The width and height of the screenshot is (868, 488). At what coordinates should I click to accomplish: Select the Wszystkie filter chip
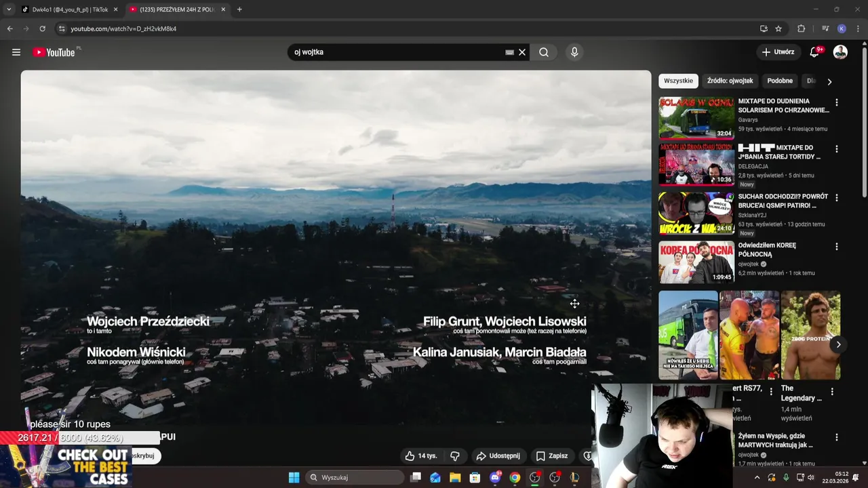(678, 81)
